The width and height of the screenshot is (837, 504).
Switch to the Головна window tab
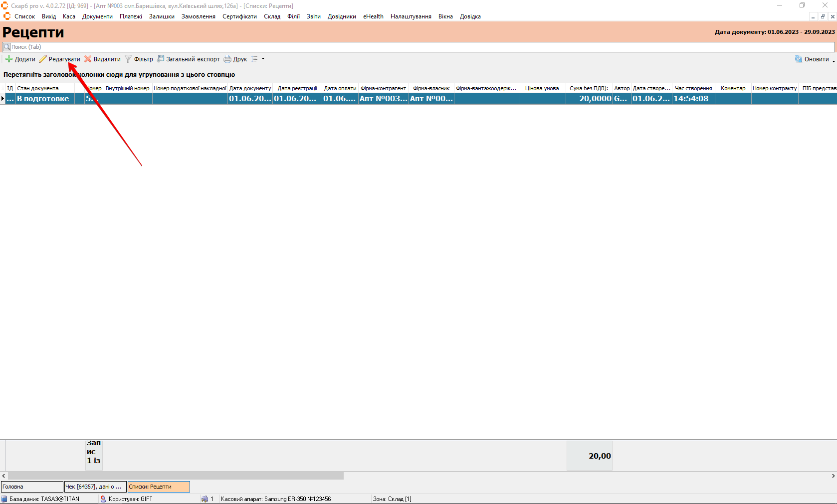pyautogui.click(x=32, y=487)
